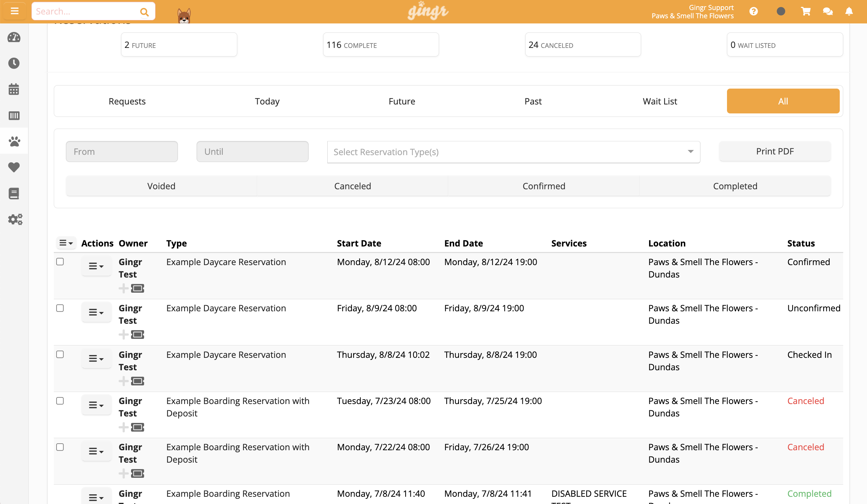Click the 24 Canceled summary box
Viewport: 867px width, 504px height.
583,44
